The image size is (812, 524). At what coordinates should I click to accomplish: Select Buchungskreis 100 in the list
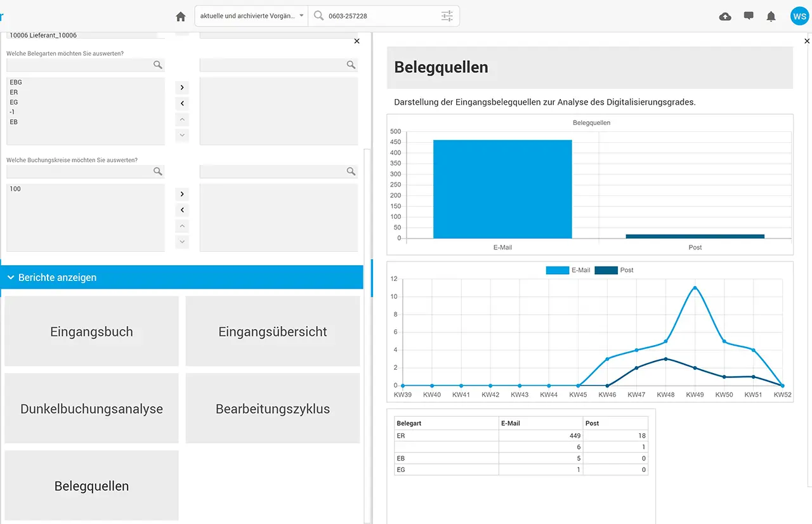[x=15, y=189]
